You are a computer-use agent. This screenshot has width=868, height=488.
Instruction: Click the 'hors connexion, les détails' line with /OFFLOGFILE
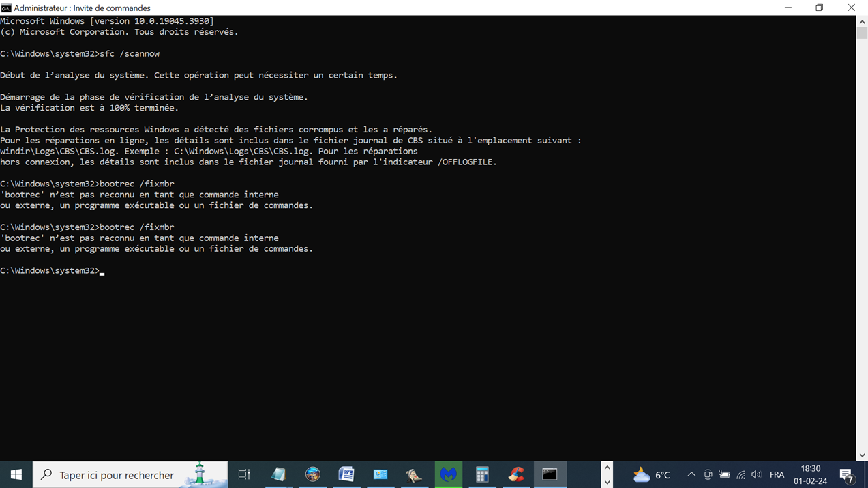pyautogui.click(x=249, y=162)
